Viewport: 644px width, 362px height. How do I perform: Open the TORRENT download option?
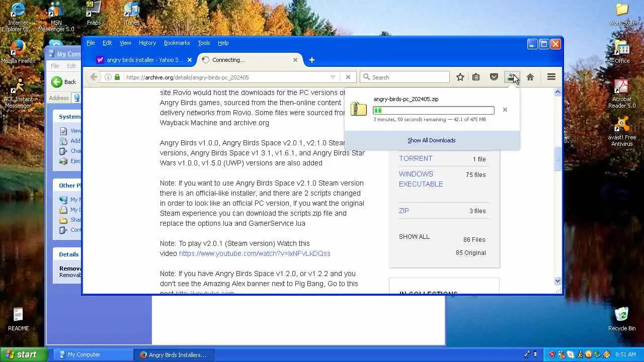tap(416, 158)
